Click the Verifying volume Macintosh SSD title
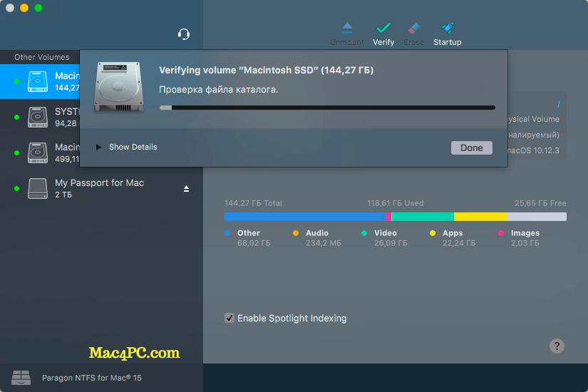 pos(267,70)
